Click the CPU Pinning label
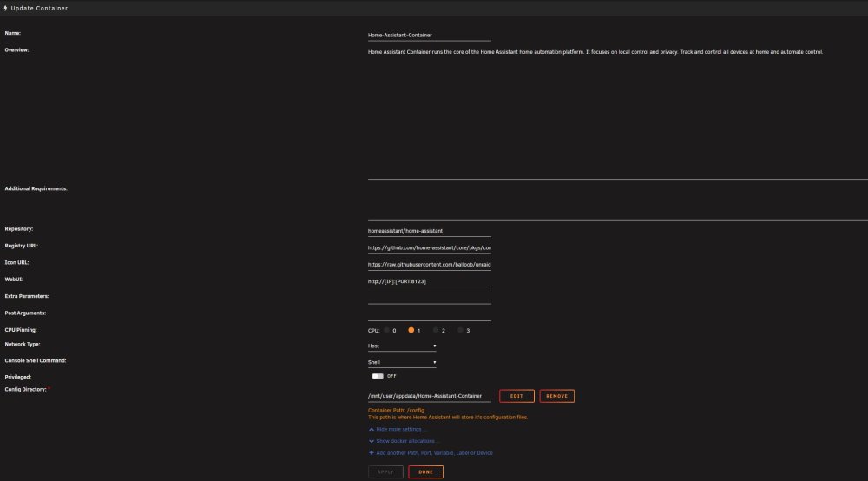The width and height of the screenshot is (868, 481). pyautogui.click(x=21, y=330)
